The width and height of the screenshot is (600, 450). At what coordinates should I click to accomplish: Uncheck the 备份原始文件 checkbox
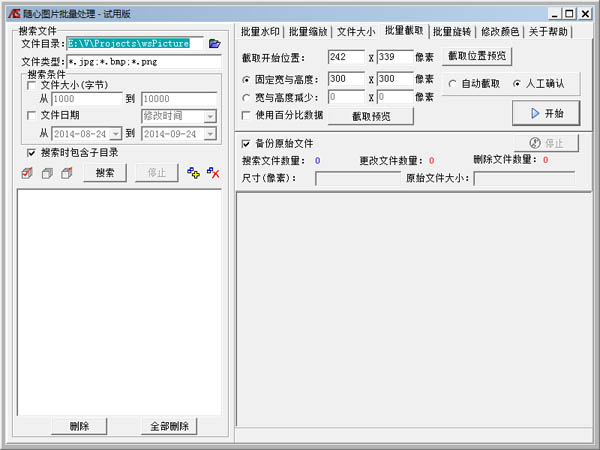pos(247,144)
